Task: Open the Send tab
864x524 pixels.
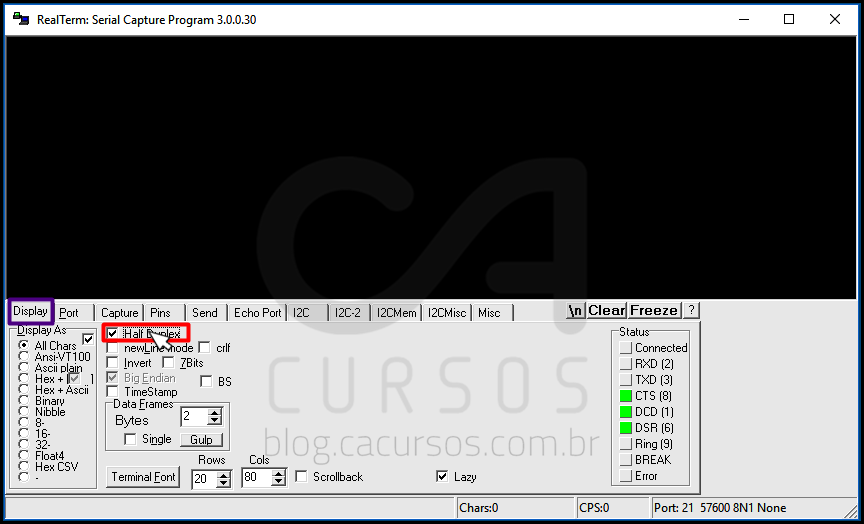Action: (205, 313)
